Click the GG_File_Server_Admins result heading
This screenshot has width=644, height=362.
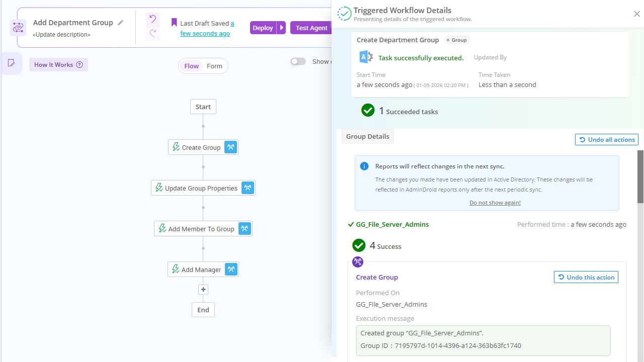tap(392, 224)
